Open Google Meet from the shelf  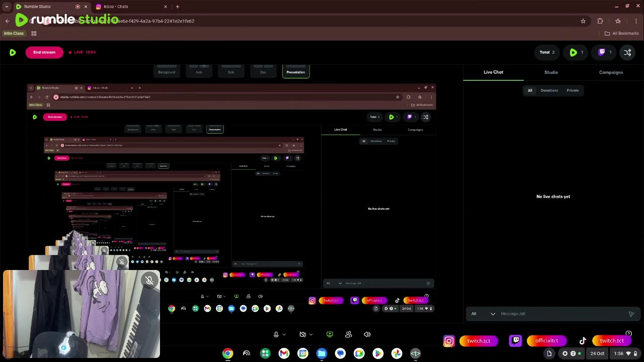[x=359, y=353]
